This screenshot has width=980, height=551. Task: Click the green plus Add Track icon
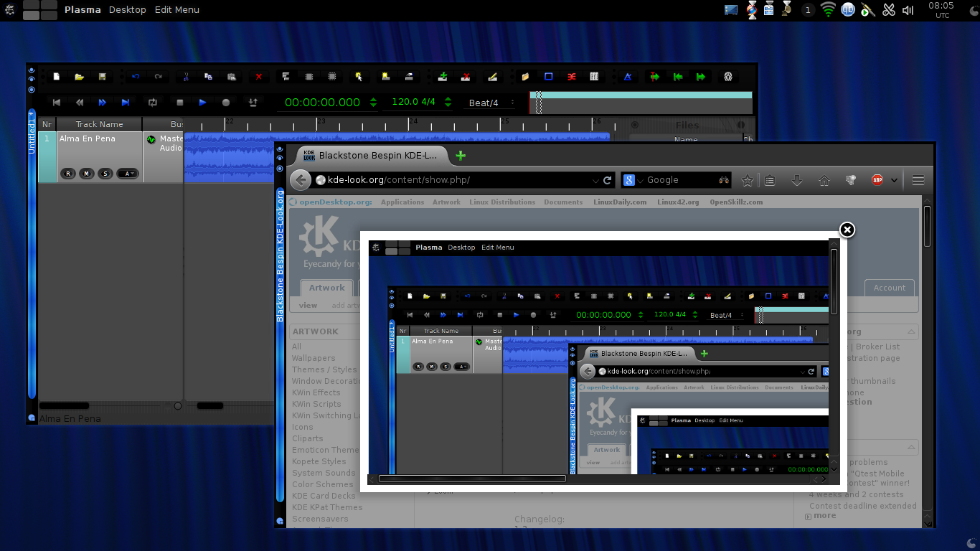click(x=443, y=77)
